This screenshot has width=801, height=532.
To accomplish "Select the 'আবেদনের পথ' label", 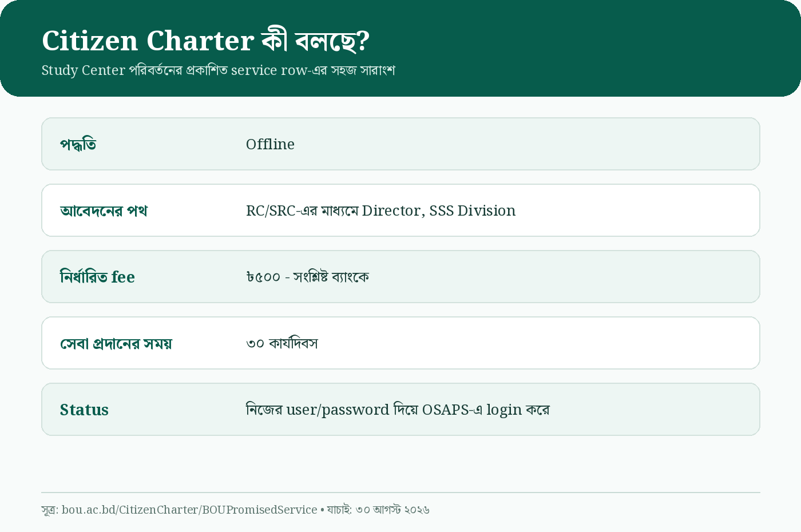I will pyautogui.click(x=104, y=211).
